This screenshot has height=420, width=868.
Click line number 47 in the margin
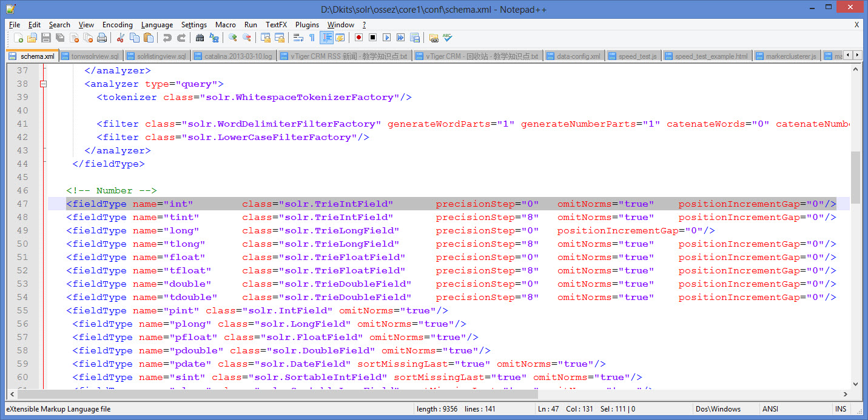pos(22,204)
